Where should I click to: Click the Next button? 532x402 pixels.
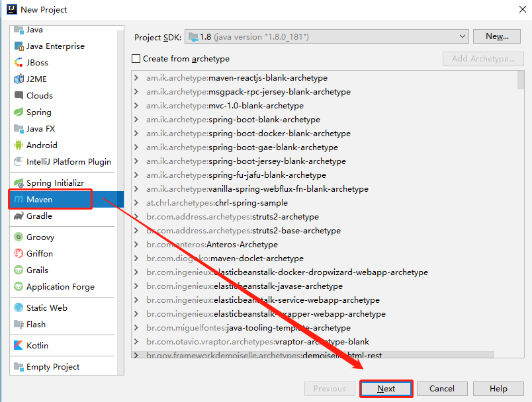click(x=386, y=388)
